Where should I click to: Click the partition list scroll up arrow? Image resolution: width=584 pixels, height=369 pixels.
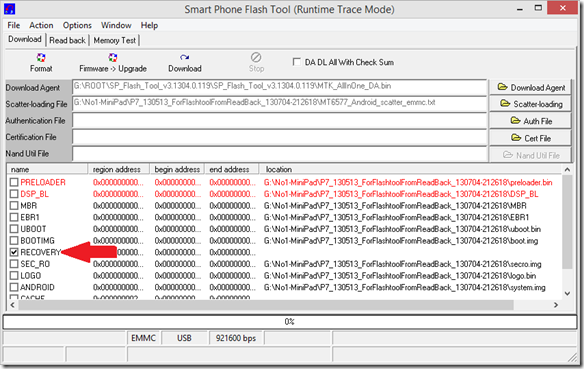567,170
